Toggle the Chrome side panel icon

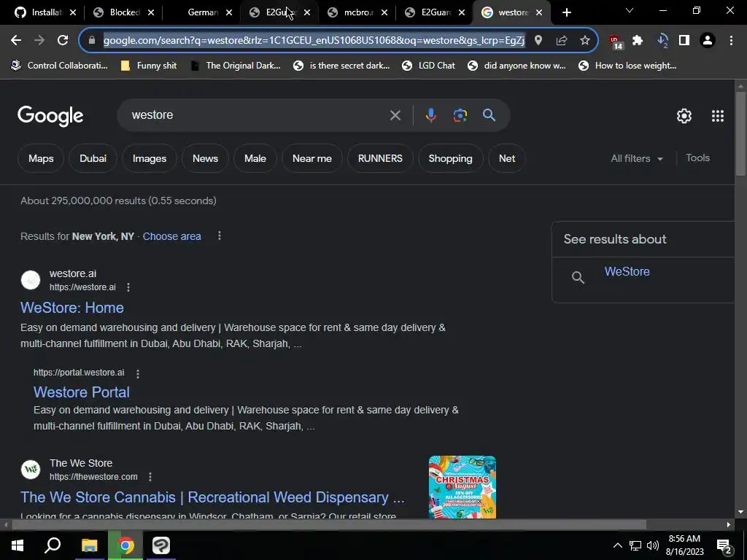[x=684, y=41]
